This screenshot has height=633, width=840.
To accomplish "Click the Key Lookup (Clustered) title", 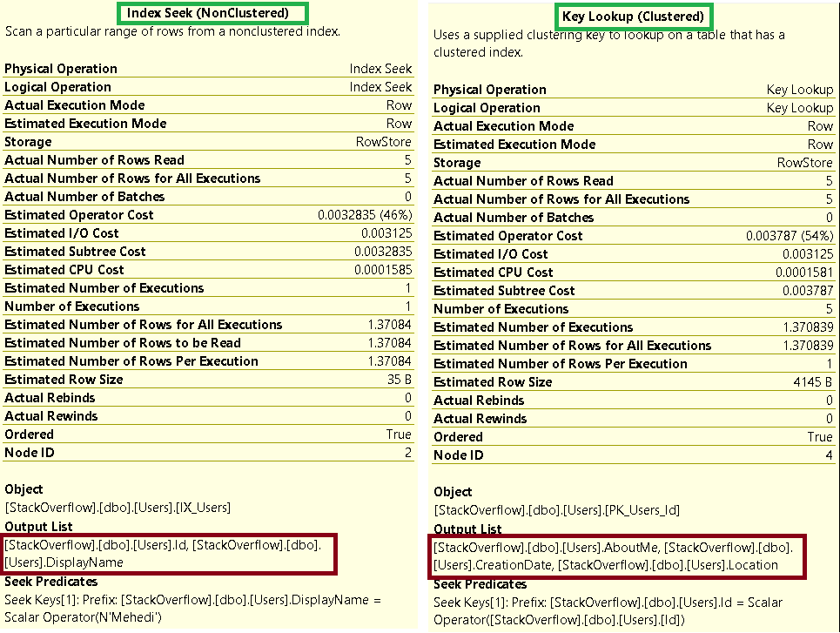I will point(633,16).
